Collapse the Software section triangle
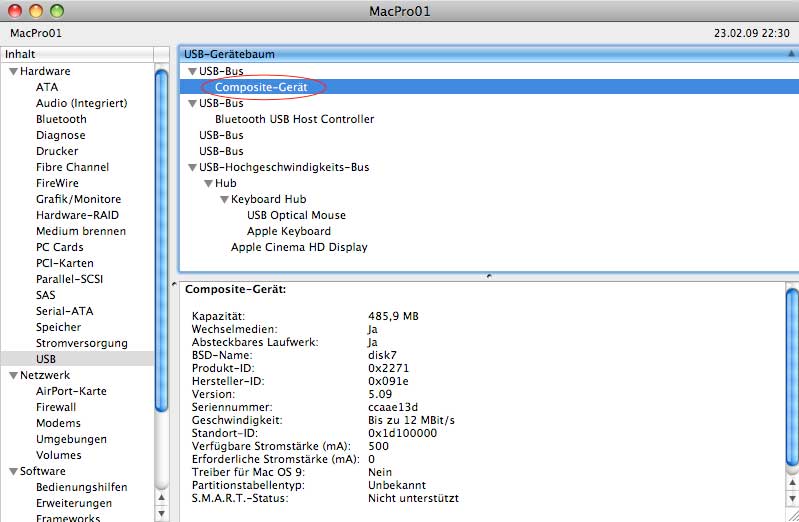This screenshot has width=799, height=522. [x=13, y=471]
